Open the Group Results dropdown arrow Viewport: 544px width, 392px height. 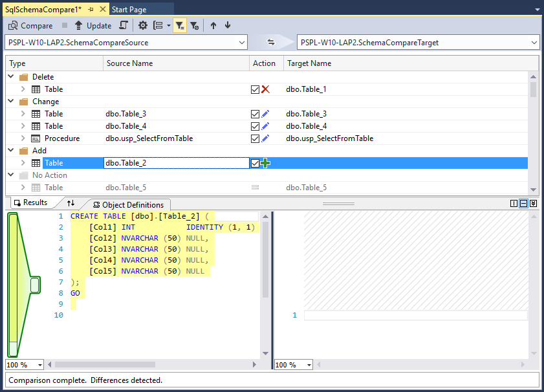[x=169, y=25]
